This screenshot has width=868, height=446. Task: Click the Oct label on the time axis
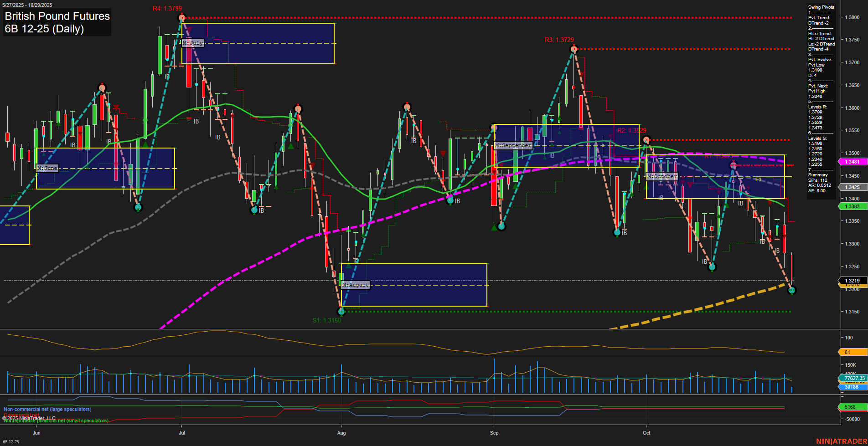coord(647,433)
